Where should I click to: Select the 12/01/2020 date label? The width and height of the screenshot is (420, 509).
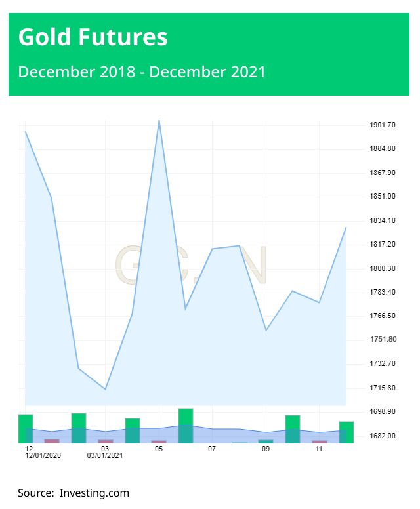pos(43,455)
